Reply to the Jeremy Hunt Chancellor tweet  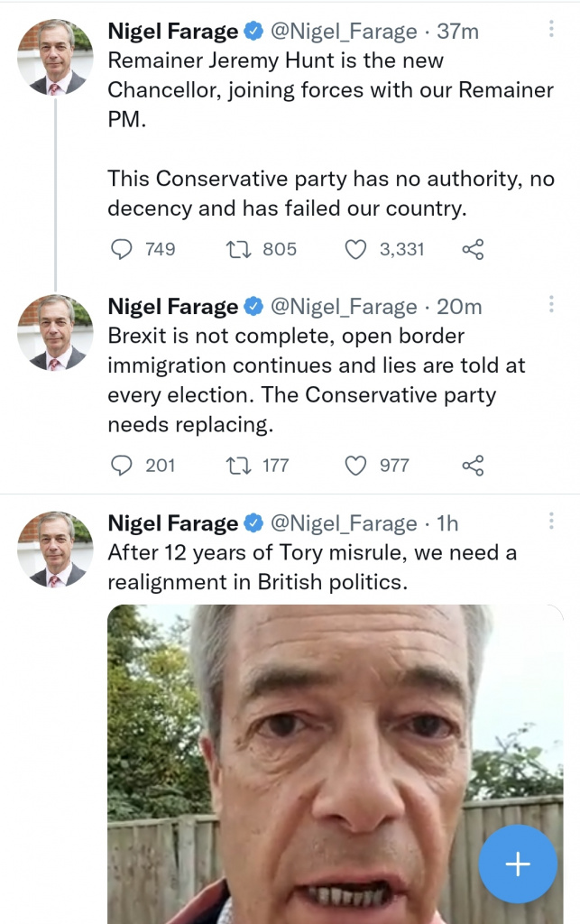tap(122, 249)
